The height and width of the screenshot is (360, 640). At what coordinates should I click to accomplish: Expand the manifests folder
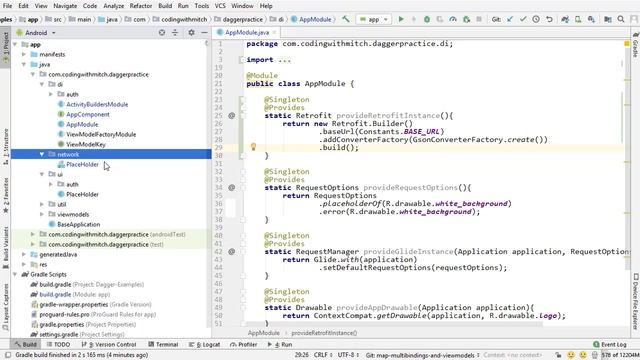tap(24, 54)
